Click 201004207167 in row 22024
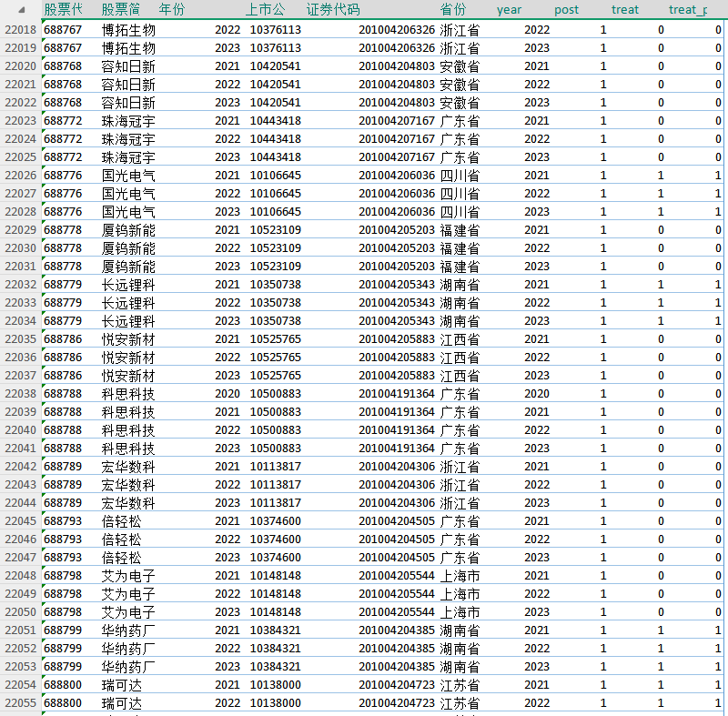Viewport: 728px width, 716px height. click(397, 139)
